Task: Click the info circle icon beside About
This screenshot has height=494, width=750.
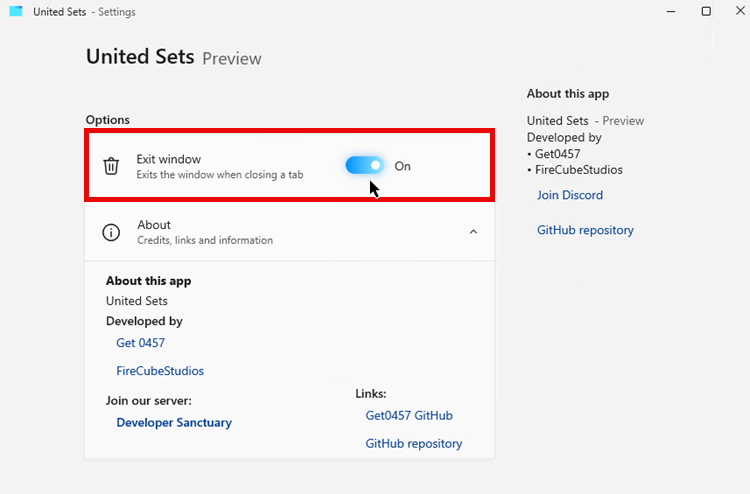Action: point(112,232)
